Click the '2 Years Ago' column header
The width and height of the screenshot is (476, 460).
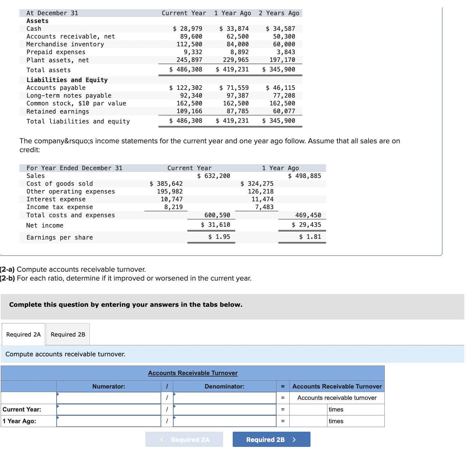[x=279, y=13]
